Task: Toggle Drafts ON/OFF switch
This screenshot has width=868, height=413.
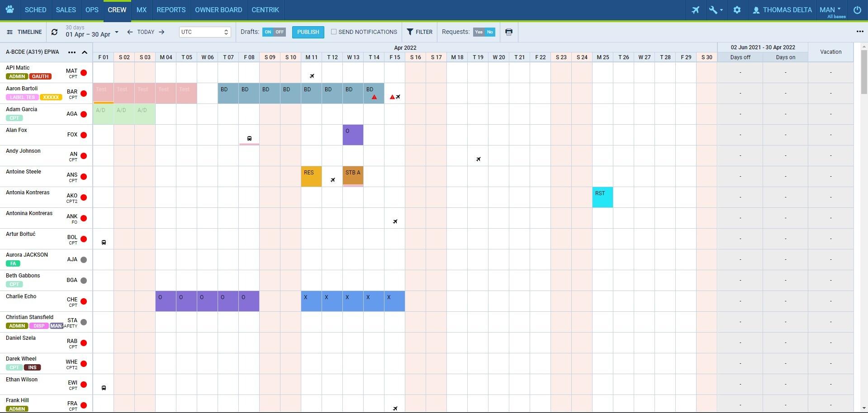Action: pos(274,32)
